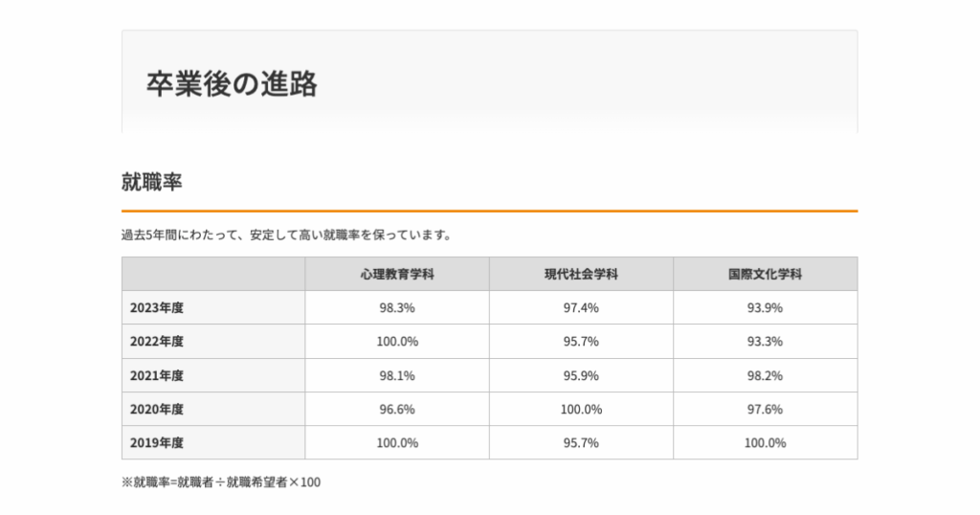Click the 2021年度 row label

[157, 375]
